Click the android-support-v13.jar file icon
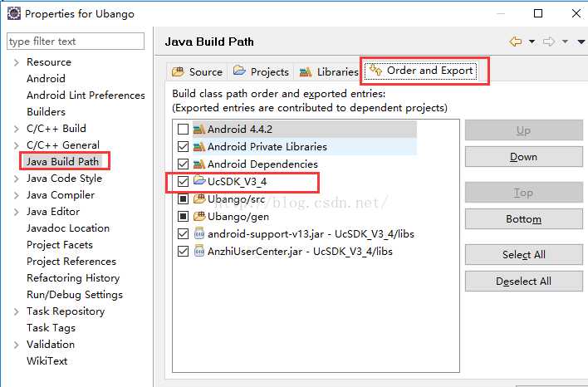 [199, 233]
